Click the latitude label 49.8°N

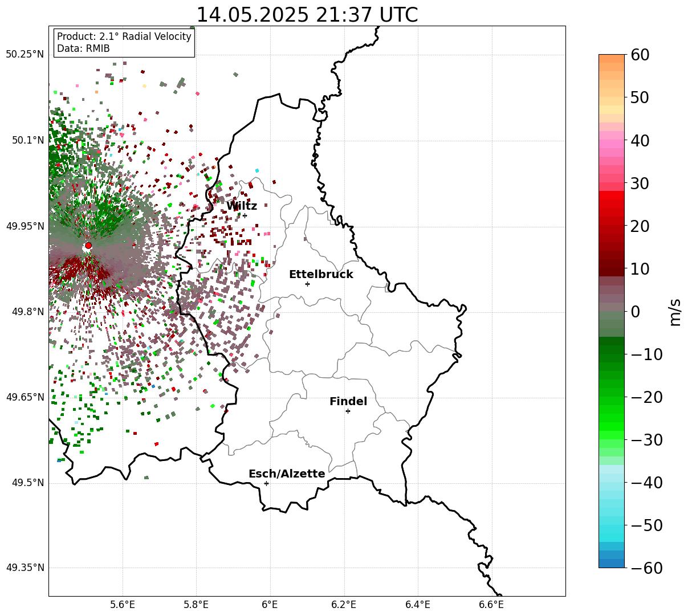click(28, 312)
